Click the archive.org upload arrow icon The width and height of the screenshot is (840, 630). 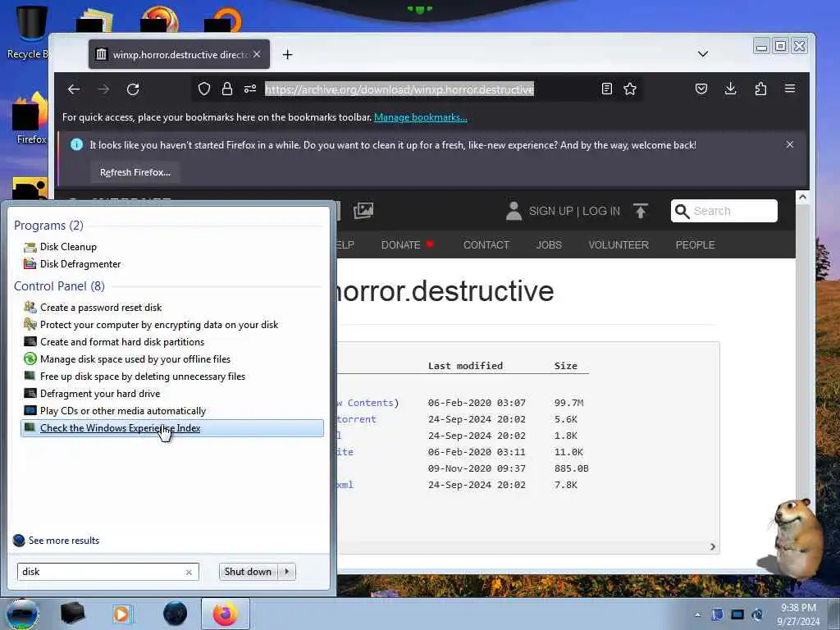[640, 211]
